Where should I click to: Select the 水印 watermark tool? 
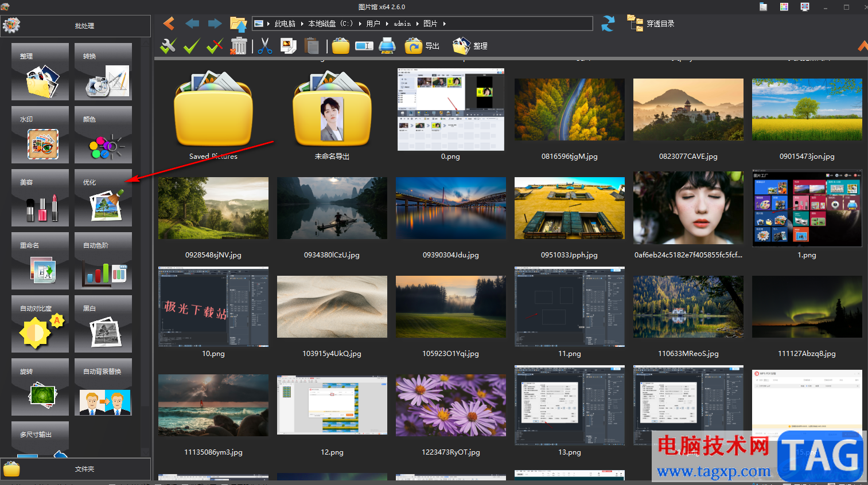point(40,135)
